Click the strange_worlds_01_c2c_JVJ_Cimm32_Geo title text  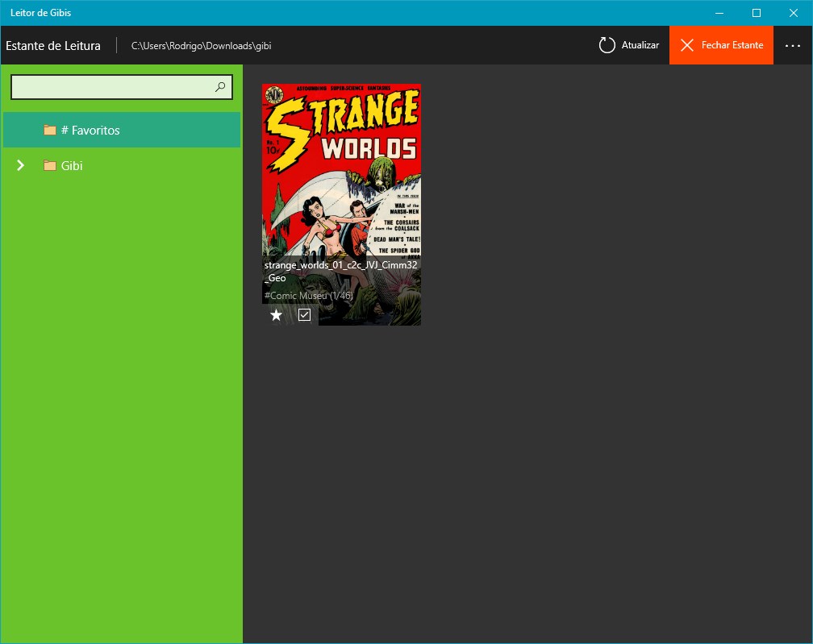click(340, 272)
